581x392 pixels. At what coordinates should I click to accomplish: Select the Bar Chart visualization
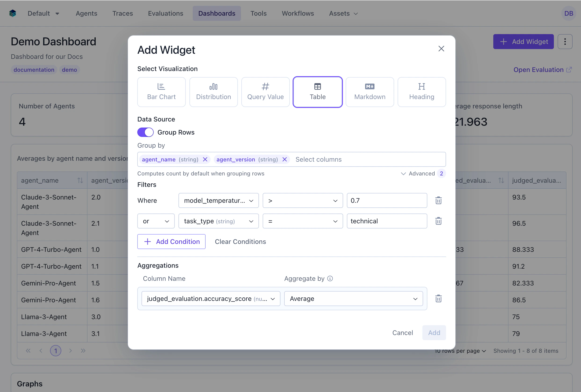click(x=161, y=92)
